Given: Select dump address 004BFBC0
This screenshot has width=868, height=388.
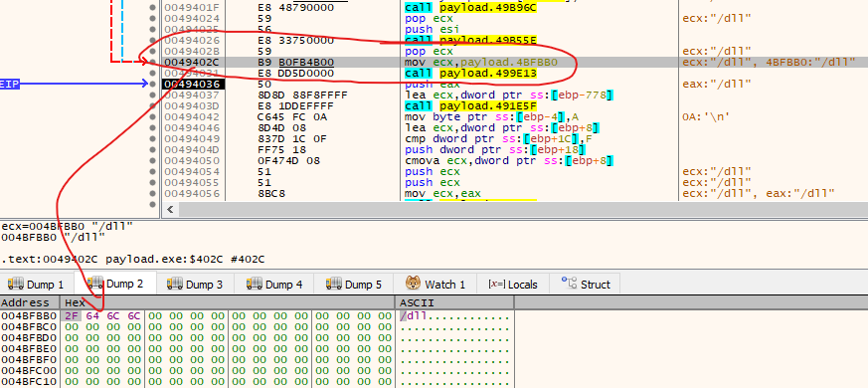Looking at the screenshot, I should [x=29, y=326].
